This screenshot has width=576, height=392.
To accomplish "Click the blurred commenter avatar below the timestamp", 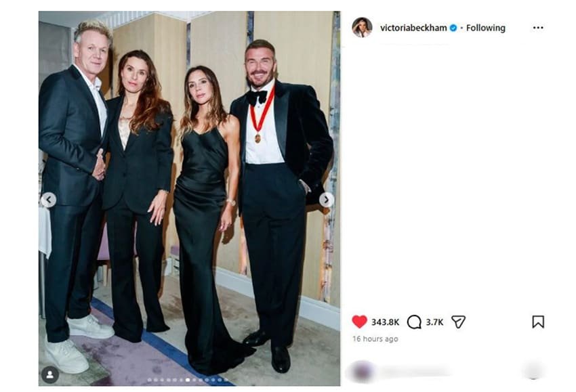I will [363, 372].
